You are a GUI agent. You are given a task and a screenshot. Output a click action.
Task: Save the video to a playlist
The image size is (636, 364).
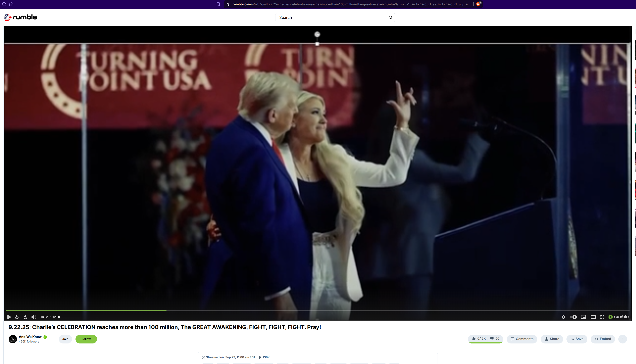(577, 339)
